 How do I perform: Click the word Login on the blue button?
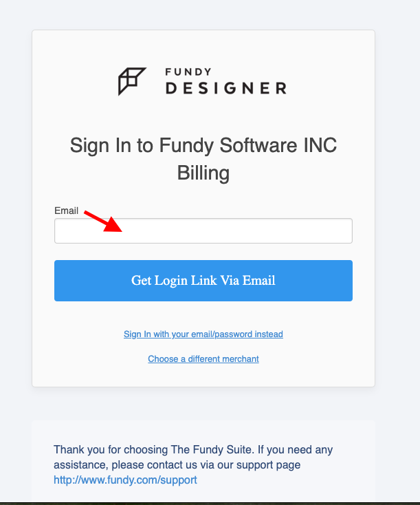coord(171,281)
